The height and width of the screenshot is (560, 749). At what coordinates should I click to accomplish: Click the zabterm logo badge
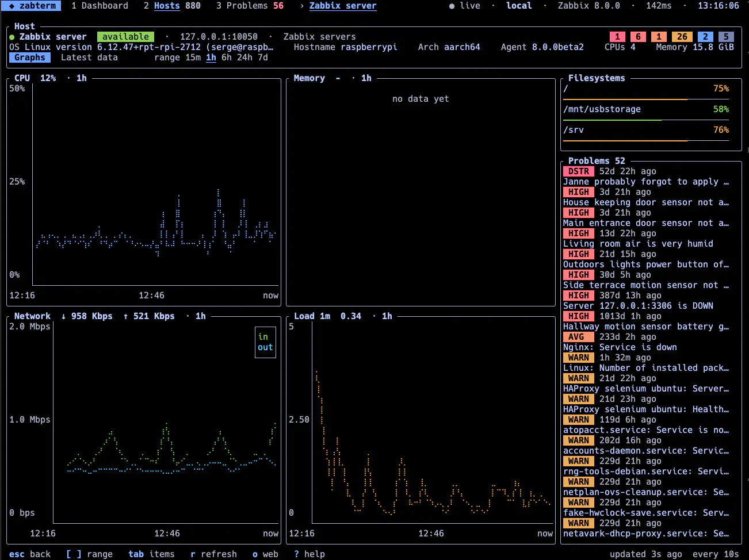[x=32, y=6]
